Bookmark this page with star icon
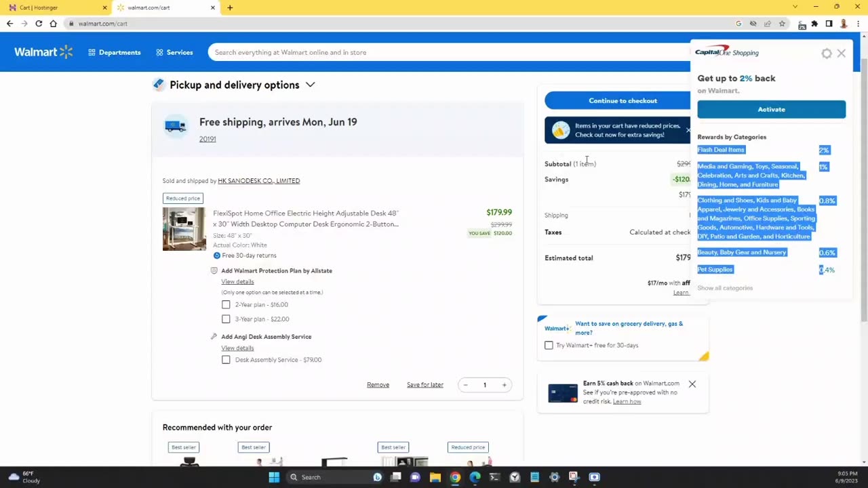This screenshot has height=488, width=868. coord(782,24)
